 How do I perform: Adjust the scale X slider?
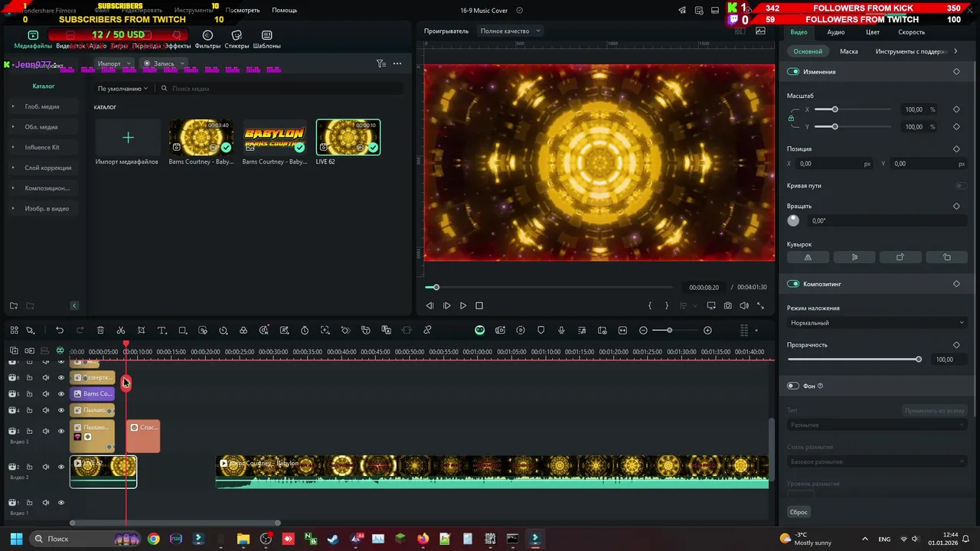(853, 109)
